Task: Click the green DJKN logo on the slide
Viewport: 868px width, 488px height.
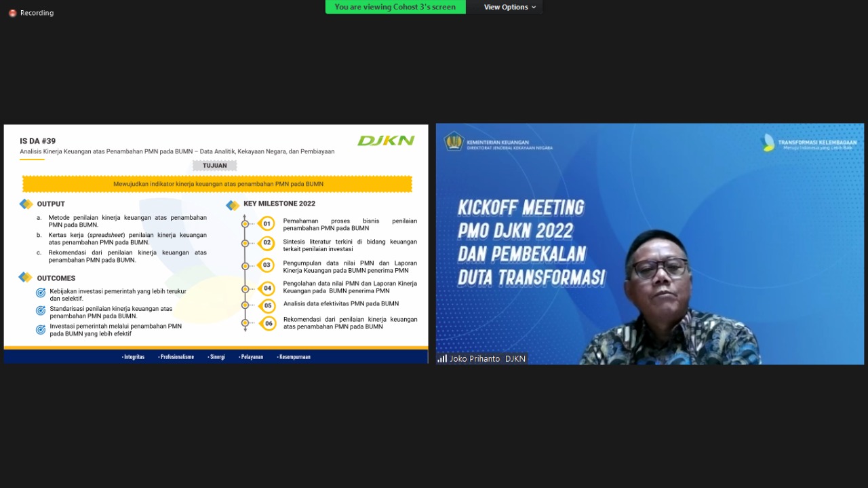Action: click(x=386, y=140)
